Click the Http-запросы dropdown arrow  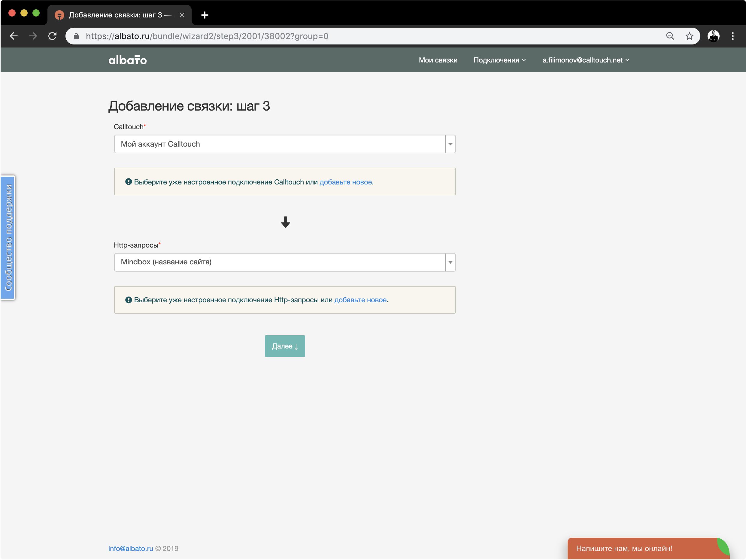point(450,262)
